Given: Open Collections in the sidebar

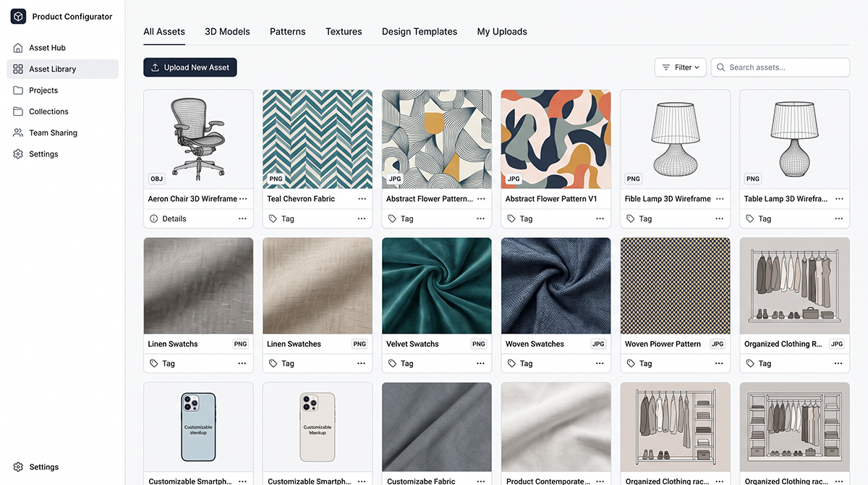Looking at the screenshot, I should (x=62, y=111).
